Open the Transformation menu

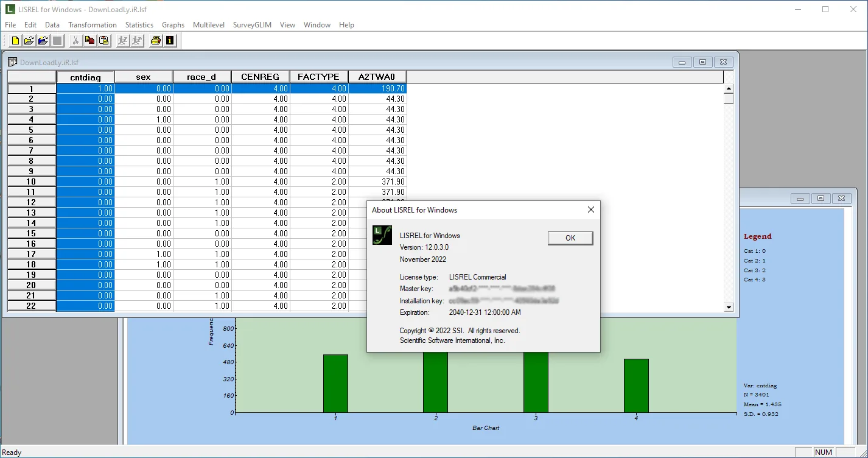[x=93, y=25]
